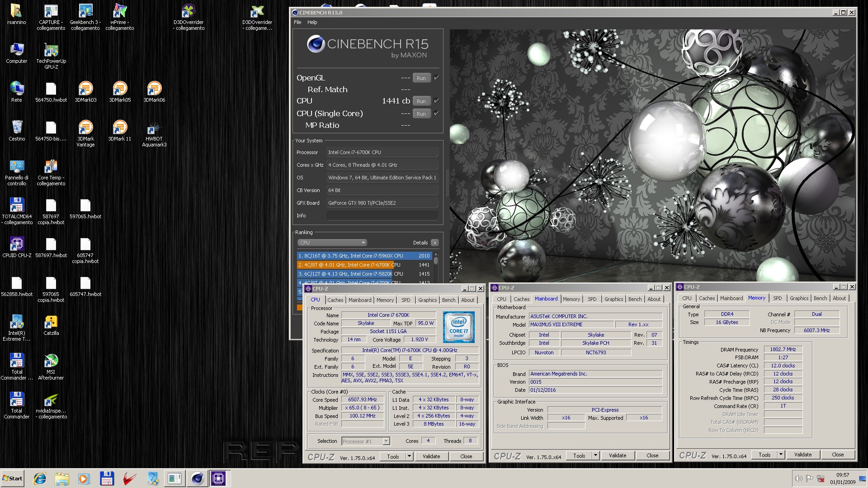Image resolution: width=868 pixels, height=488 pixels.
Task: Select the i7-5820K ranking row
Action: click(x=364, y=274)
